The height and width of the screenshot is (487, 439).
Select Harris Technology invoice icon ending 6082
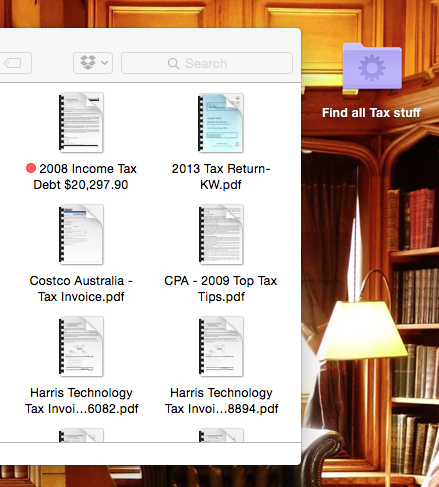[x=81, y=347]
